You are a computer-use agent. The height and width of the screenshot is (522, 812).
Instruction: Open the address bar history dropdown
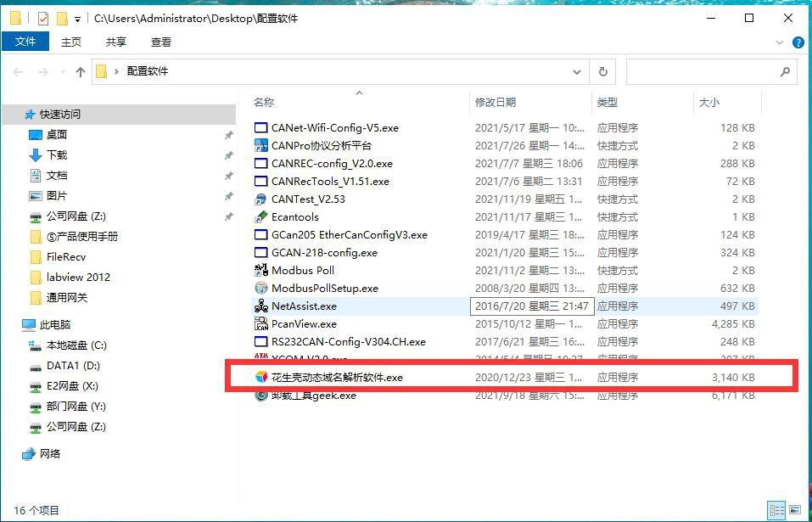tap(579, 72)
